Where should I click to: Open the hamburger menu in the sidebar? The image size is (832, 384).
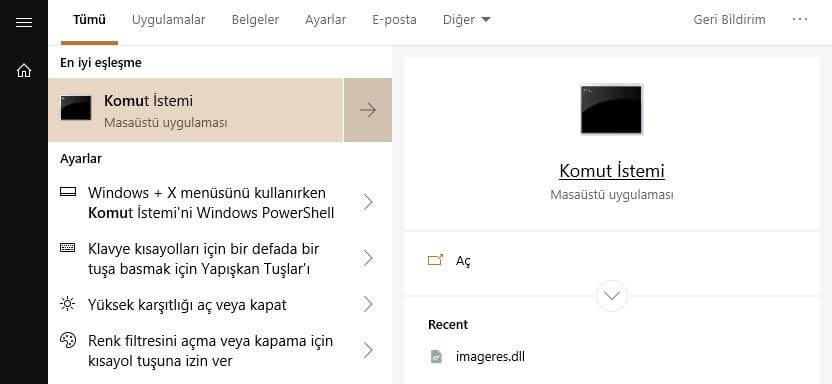[x=24, y=22]
